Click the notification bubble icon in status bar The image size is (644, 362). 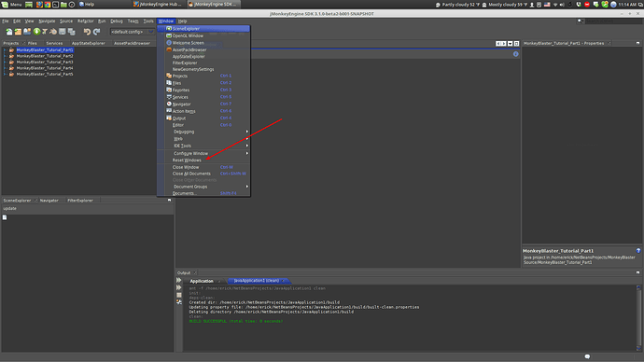coord(587,356)
